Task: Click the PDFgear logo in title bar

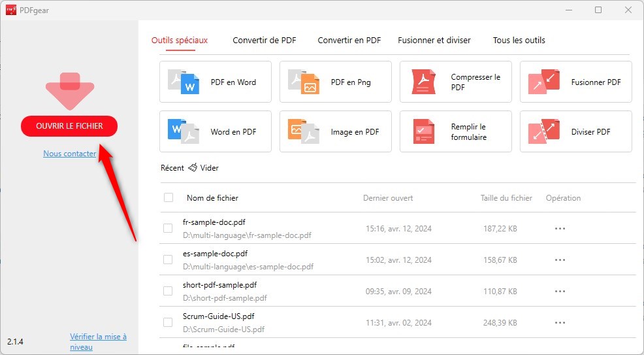Action: pyautogui.click(x=11, y=10)
